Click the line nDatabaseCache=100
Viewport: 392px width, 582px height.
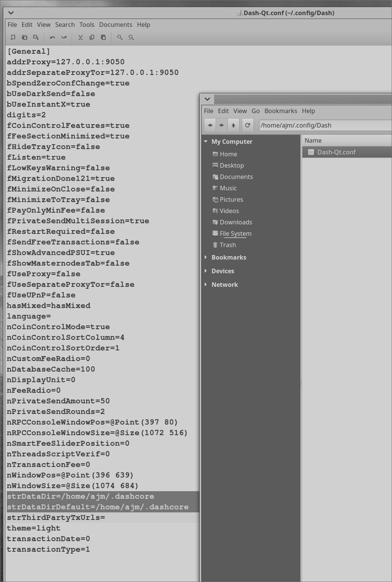(51, 369)
